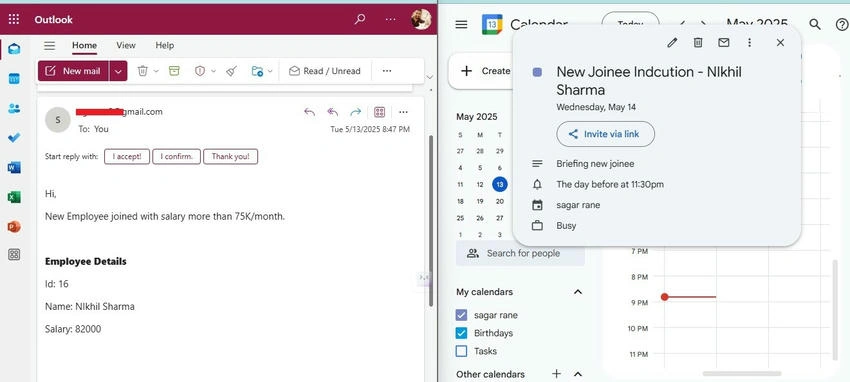
Task: Reply with I confirm. suggestion
Action: [x=177, y=157]
